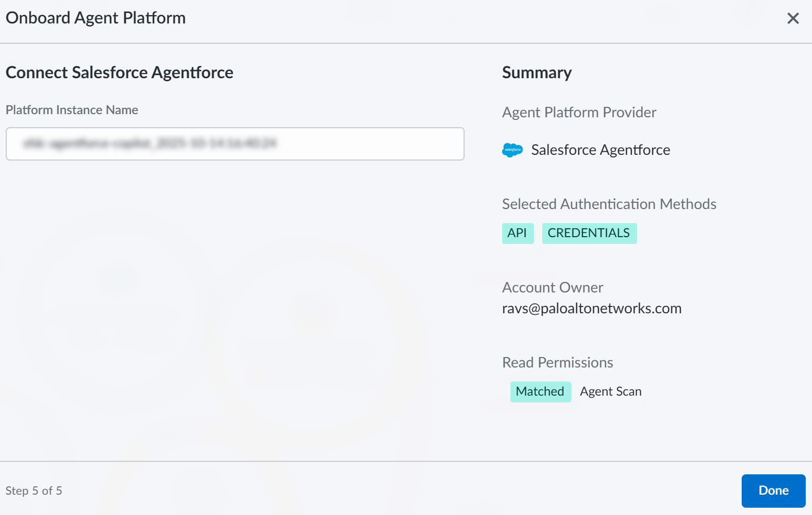
Task: Click the Agent Scan permission label
Action: (610, 391)
